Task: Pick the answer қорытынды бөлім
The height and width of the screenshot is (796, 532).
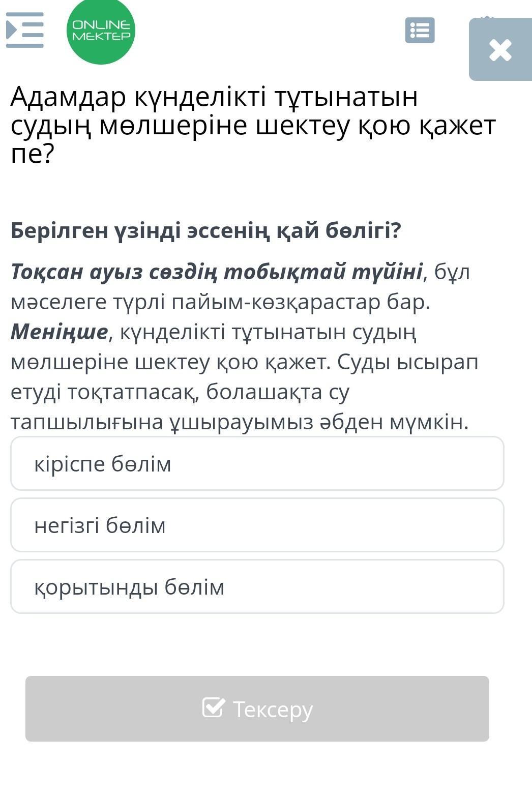Action: pos(257,586)
